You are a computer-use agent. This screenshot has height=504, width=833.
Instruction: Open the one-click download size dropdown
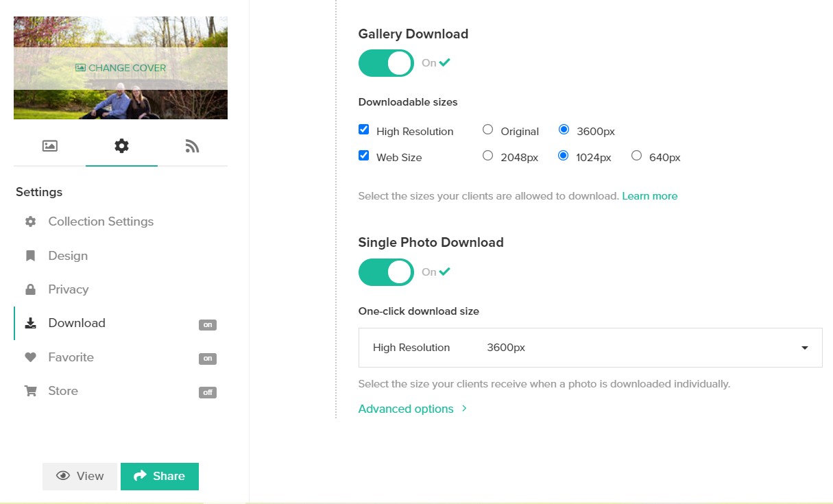590,348
